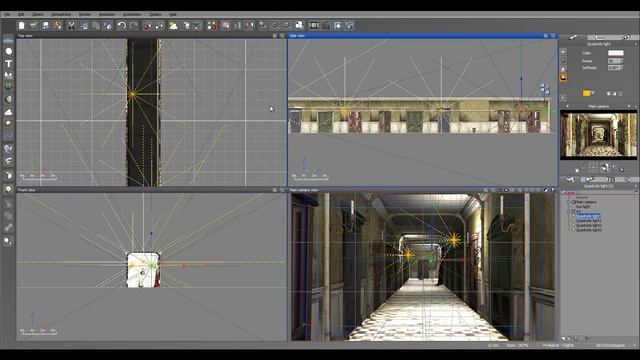The height and width of the screenshot is (360, 640).
Task: Open the Object menu
Action: (38, 14)
